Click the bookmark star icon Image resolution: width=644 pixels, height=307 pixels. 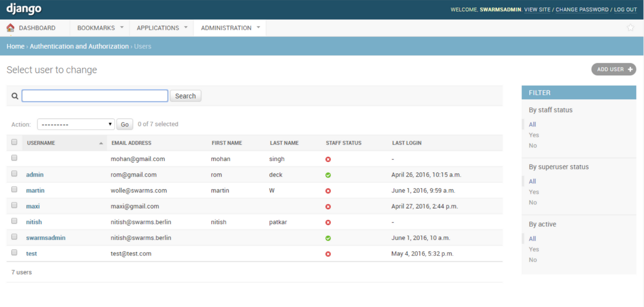630,28
